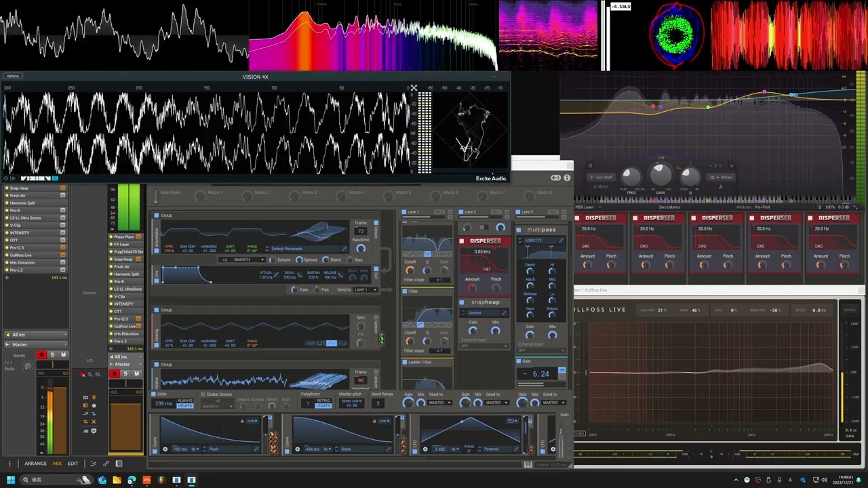Toggle the first Wavetable Group enable checkbox
The height and width of the screenshot is (488, 868).
pyautogui.click(x=156, y=216)
